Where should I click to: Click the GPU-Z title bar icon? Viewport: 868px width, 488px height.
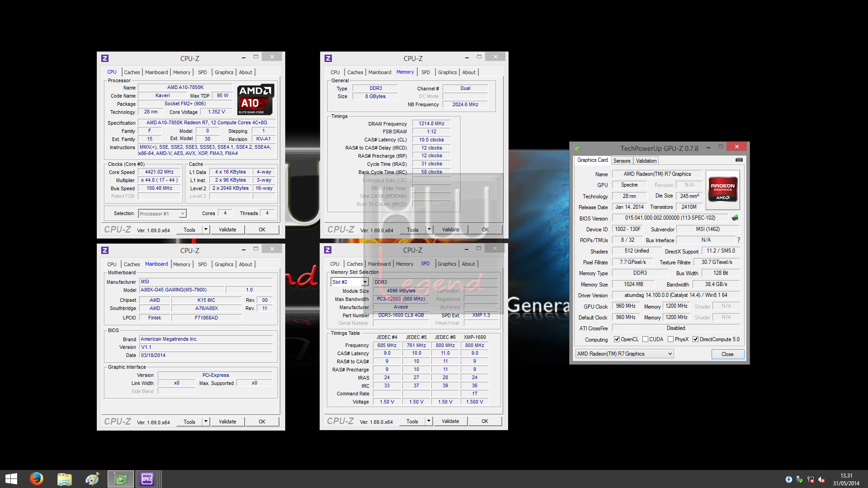(577, 148)
